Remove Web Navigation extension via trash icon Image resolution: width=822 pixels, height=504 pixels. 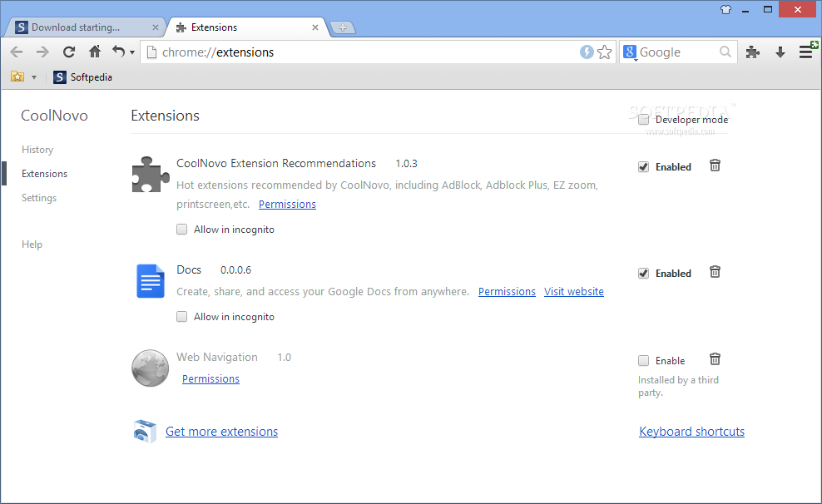[715, 359]
